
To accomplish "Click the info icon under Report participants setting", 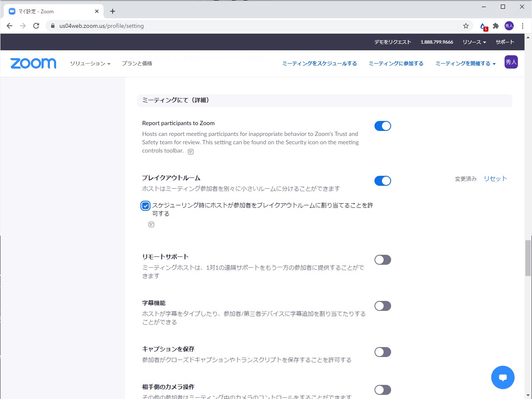I will 190,151.
